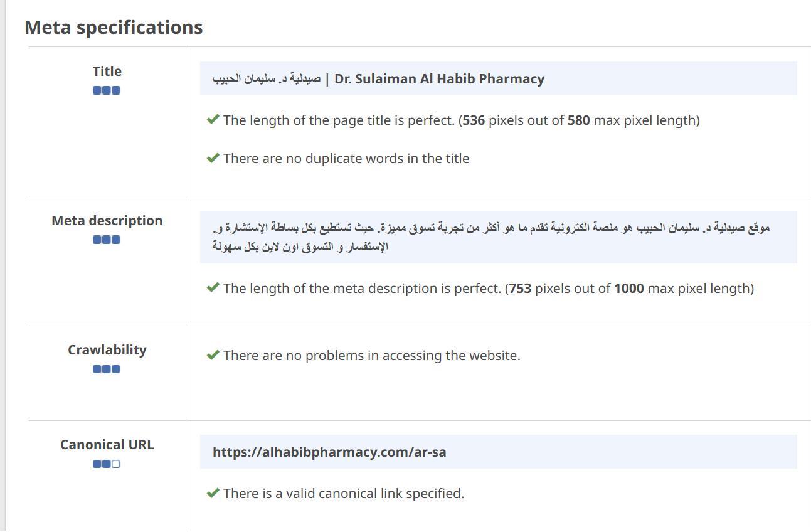Screen dimensions: 811x532
Task: Select the Arabic meta description text box
Action: 498,237
